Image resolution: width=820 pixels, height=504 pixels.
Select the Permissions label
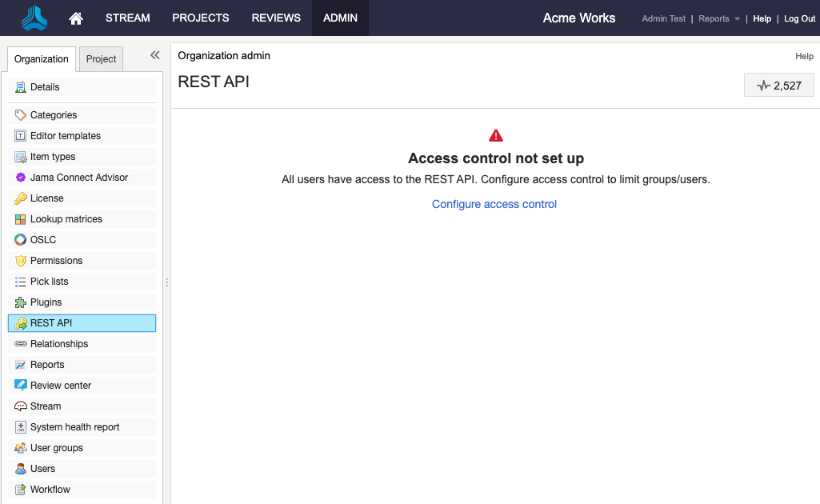click(x=57, y=261)
